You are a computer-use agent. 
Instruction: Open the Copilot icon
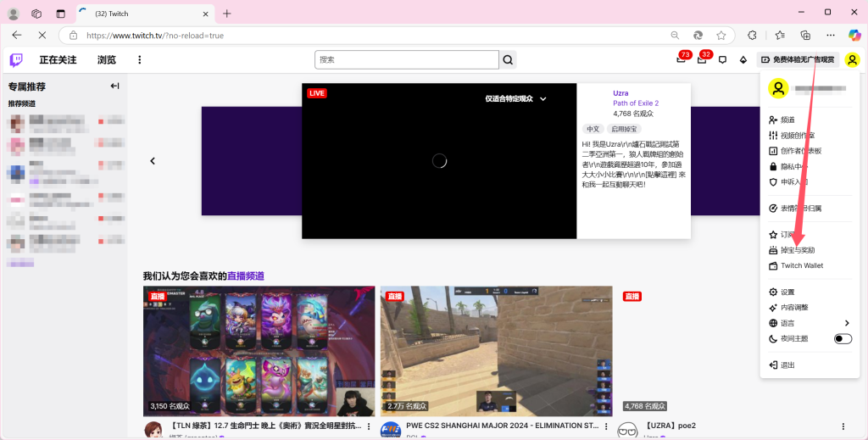854,35
